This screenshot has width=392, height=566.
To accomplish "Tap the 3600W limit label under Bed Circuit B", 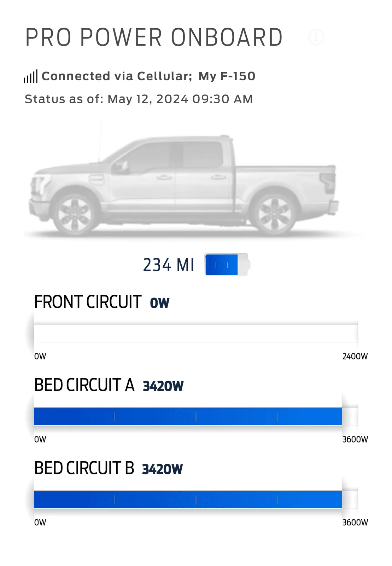I will tap(355, 522).
